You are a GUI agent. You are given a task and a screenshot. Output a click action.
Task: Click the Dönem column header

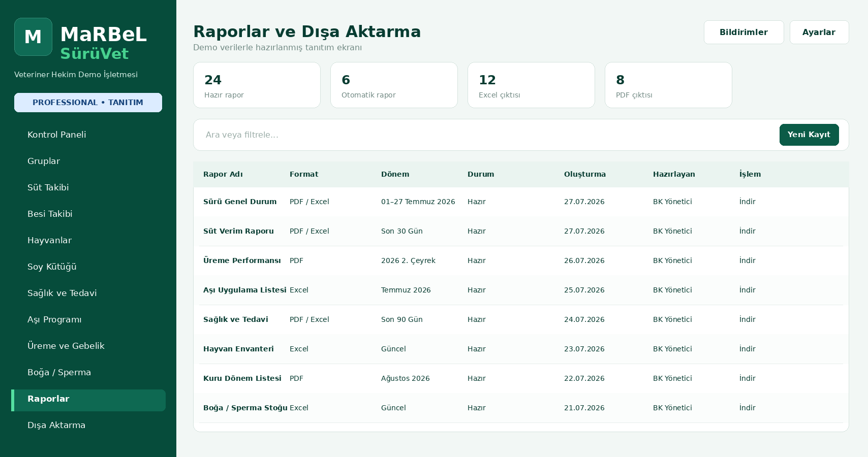pyautogui.click(x=395, y=174)
